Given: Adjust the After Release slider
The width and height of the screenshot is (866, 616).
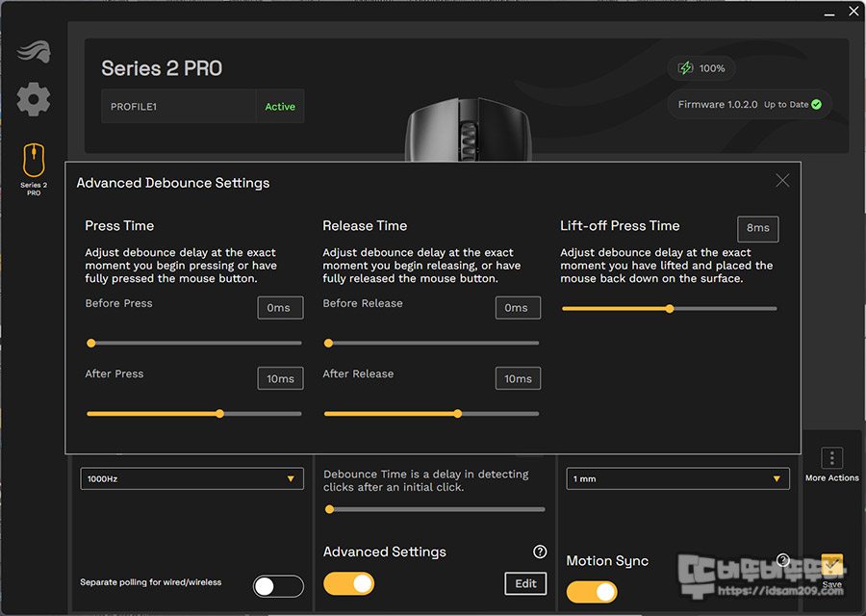Looking at the screenshot, I should 432,414.
